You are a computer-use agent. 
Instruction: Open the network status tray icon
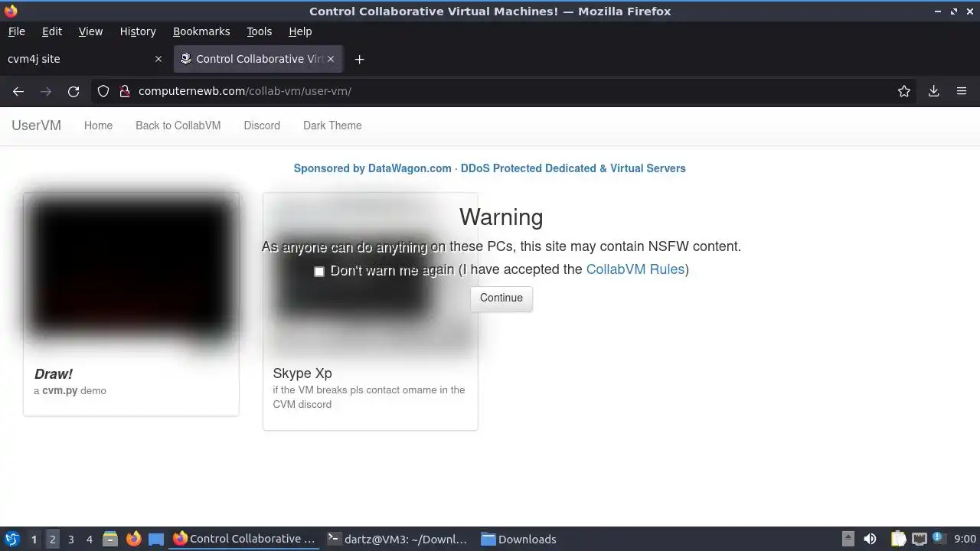click(919, 539)
